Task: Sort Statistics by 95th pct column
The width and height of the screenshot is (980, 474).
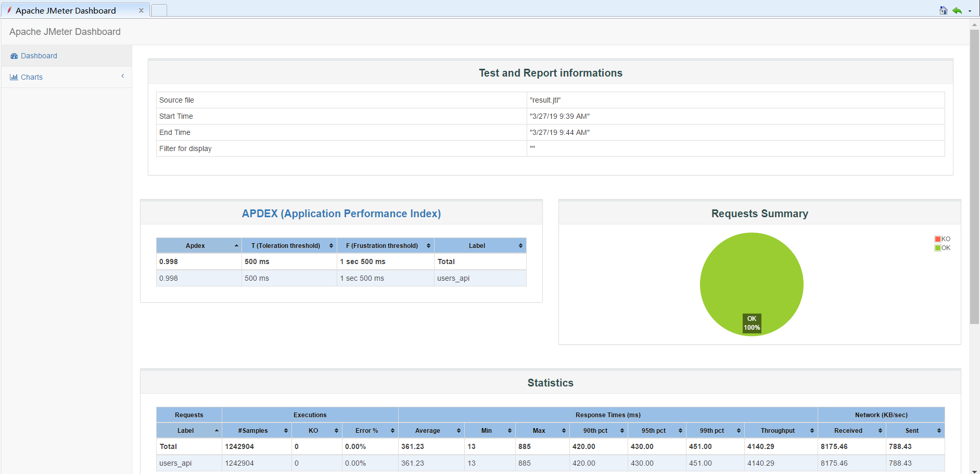Action: pos(657,430)
